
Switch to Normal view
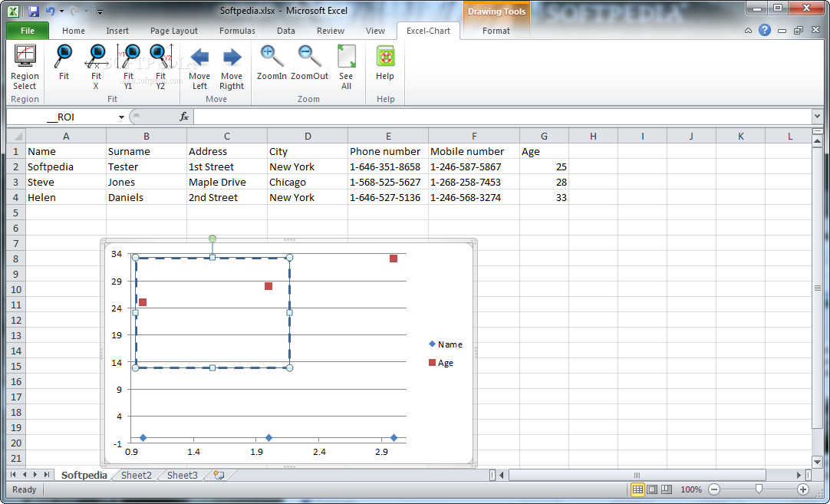638,489
